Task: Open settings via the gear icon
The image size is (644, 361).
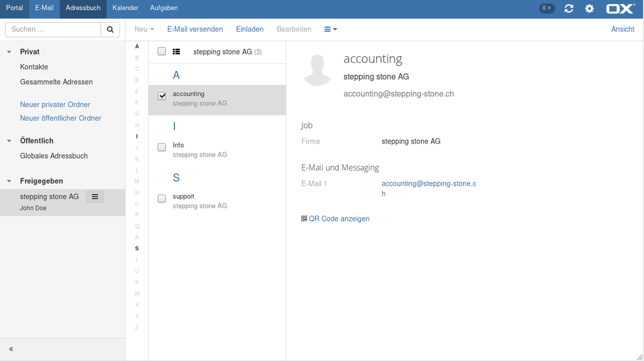Action: (x=589, y=8)
